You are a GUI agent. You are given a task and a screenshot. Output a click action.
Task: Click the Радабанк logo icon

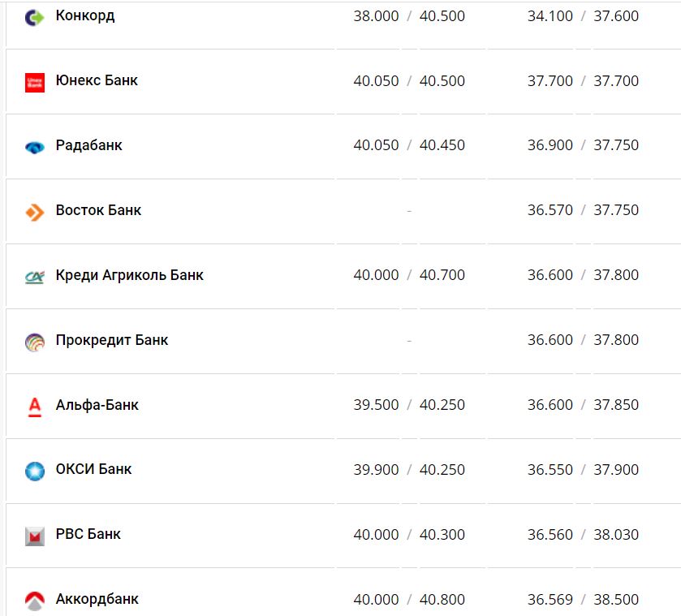(34, 147)
